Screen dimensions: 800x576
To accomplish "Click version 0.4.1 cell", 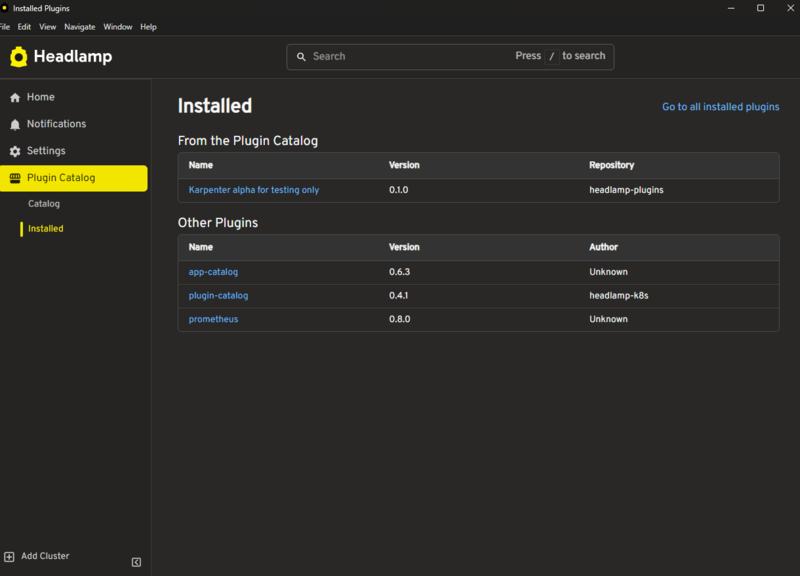I will coord(398,295).
